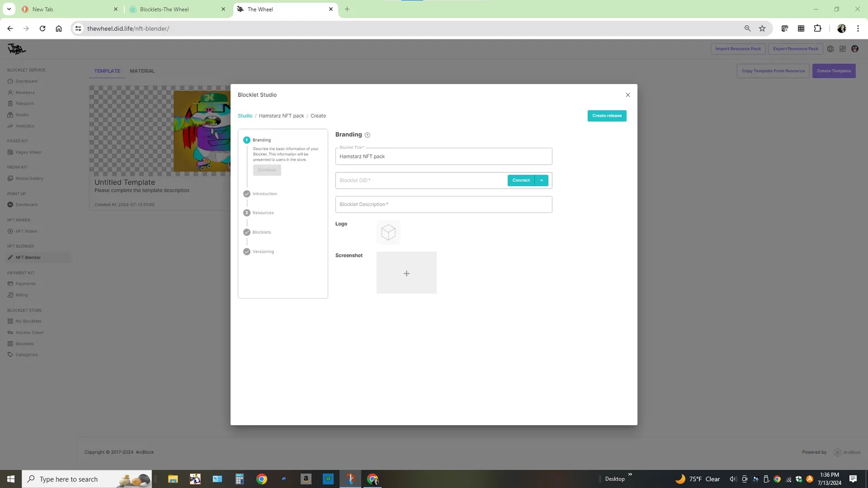Reload the current page
868x488 pixels.
(42, 29)
